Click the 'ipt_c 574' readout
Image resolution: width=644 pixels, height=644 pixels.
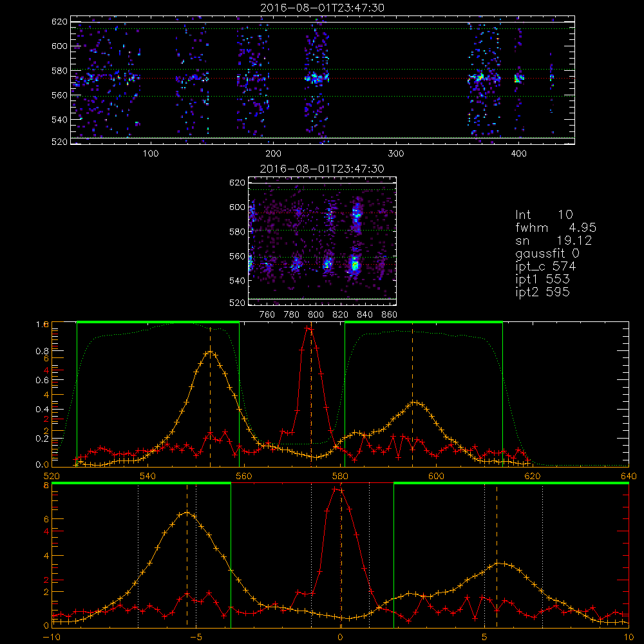(x=546, y=267)
